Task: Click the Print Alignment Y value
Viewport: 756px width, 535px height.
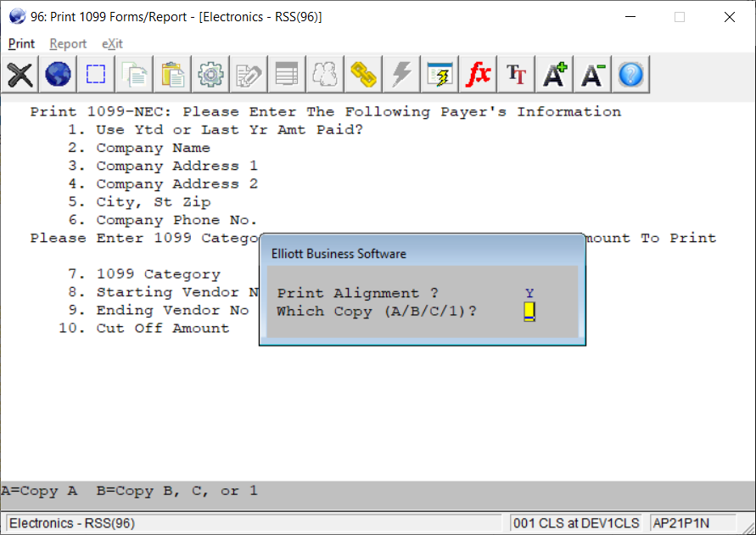Action: [529, 293]
